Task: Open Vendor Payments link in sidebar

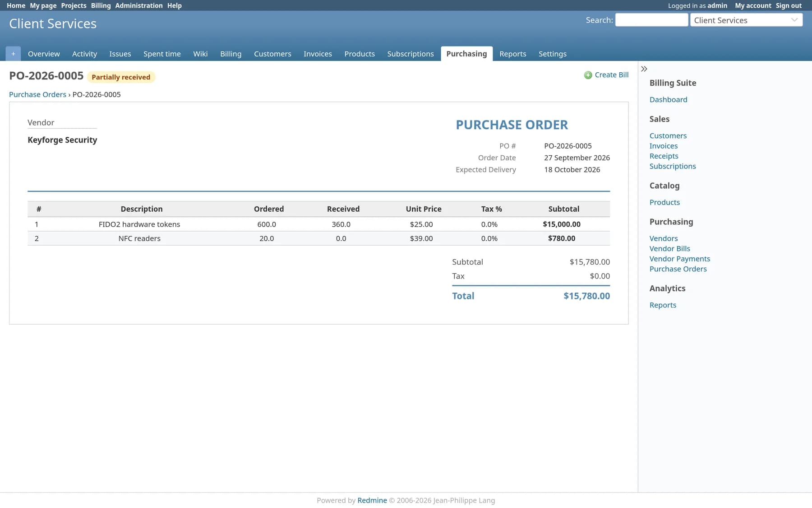Action: tap(679, 259)
